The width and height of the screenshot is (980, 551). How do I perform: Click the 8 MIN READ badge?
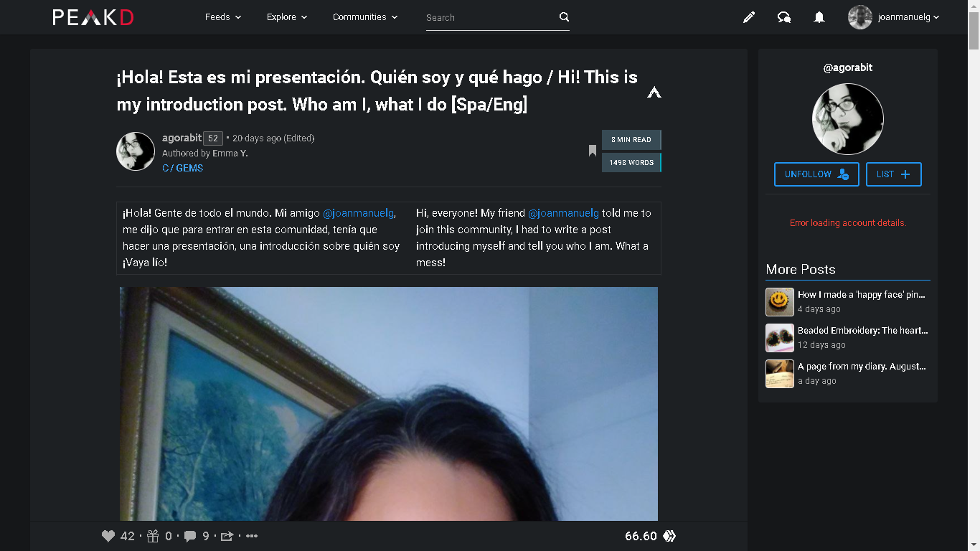(x=631, y=140)
